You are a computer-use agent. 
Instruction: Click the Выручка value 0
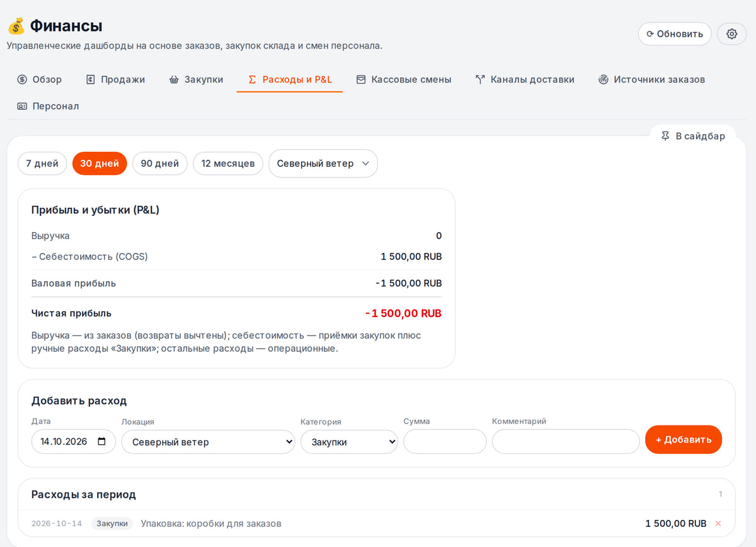[x=439, y=236]
